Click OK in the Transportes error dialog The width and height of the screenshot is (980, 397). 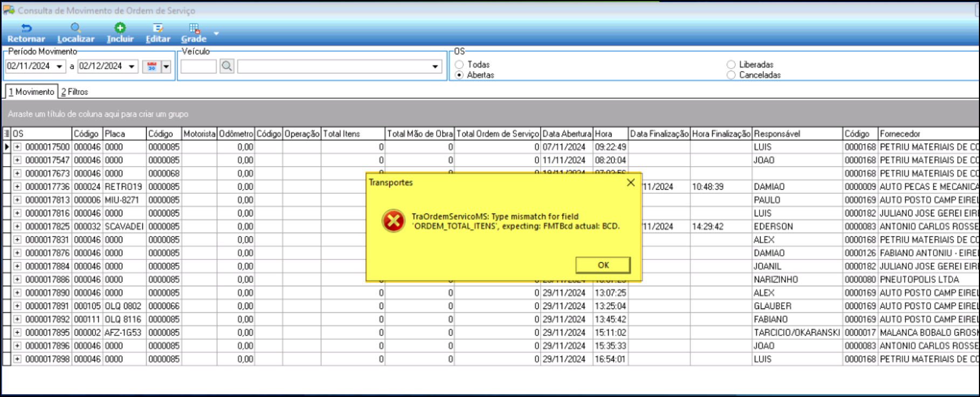603,265
